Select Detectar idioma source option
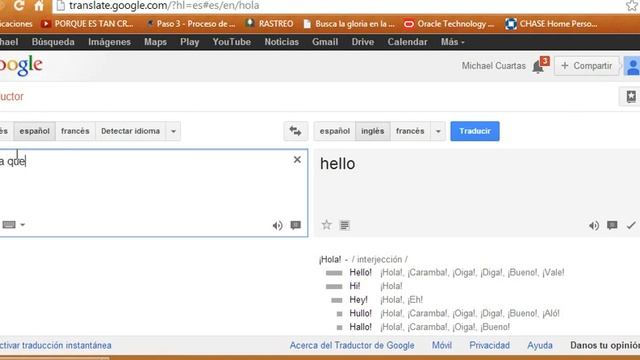640x360 pixels. click(130, 131)
